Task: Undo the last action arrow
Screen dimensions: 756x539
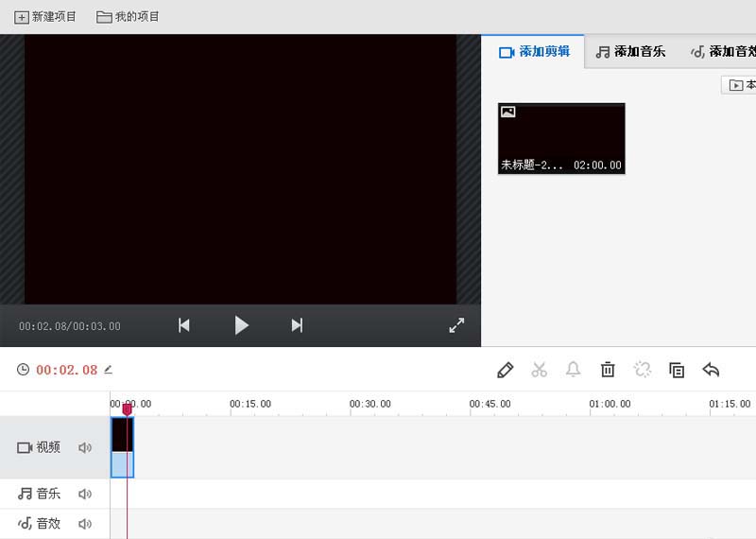Action: pos(711,370)
